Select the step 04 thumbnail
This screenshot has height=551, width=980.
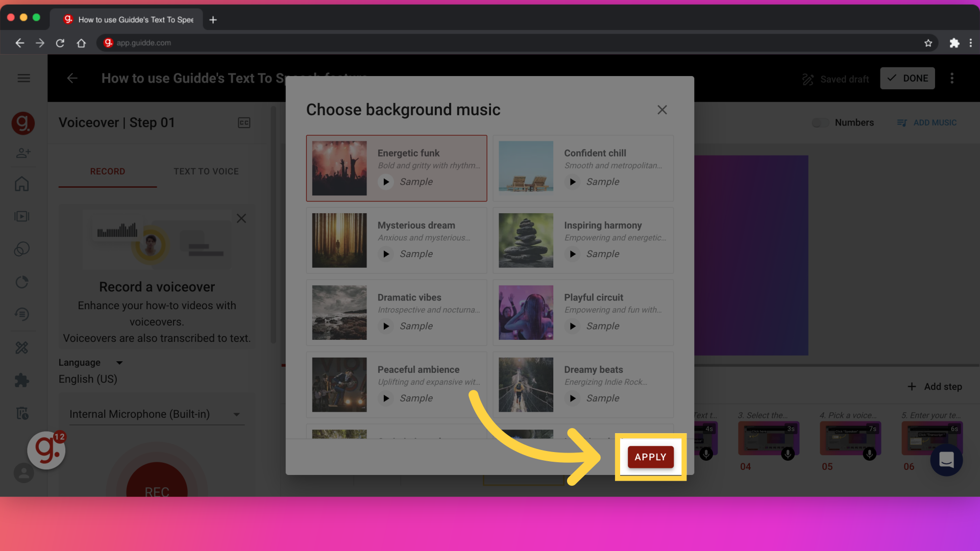(x=769, y=438)
